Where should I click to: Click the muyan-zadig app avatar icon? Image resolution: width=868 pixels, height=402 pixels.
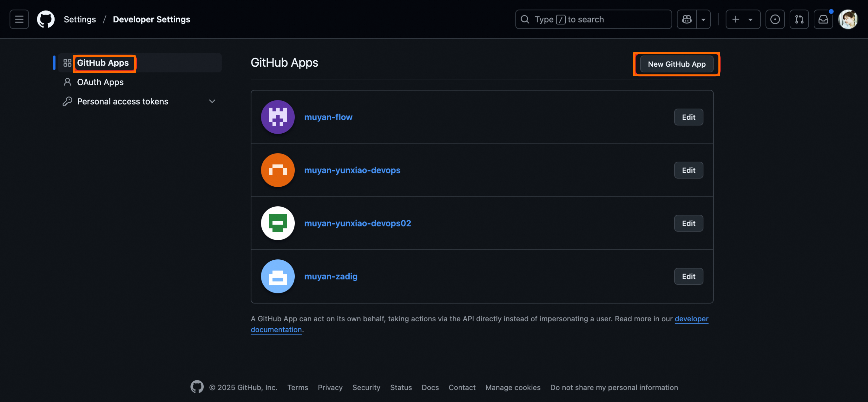click(x=278, y=276)
